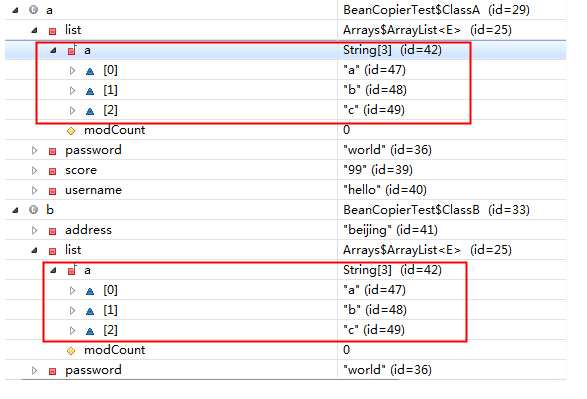Expand [2] element in ClassA's array a
The width and height of the screenshot is (587, 399).
click(x=73, y=110)
